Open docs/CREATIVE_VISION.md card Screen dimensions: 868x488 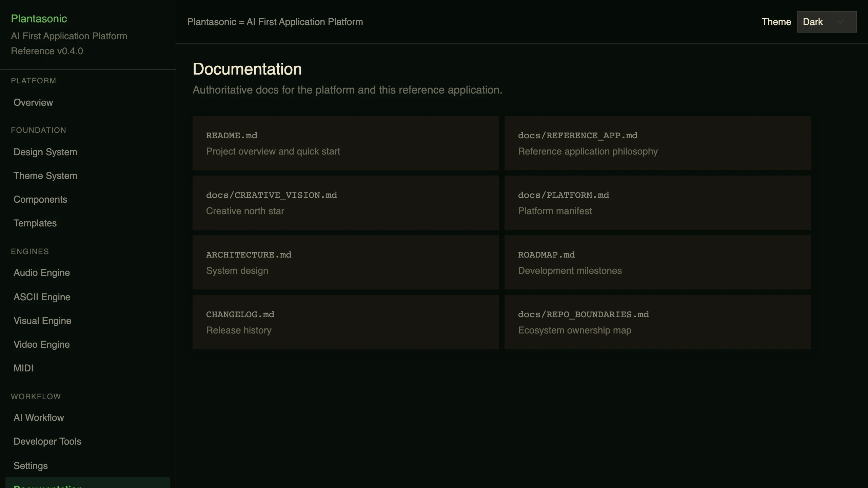pos(346,203)
